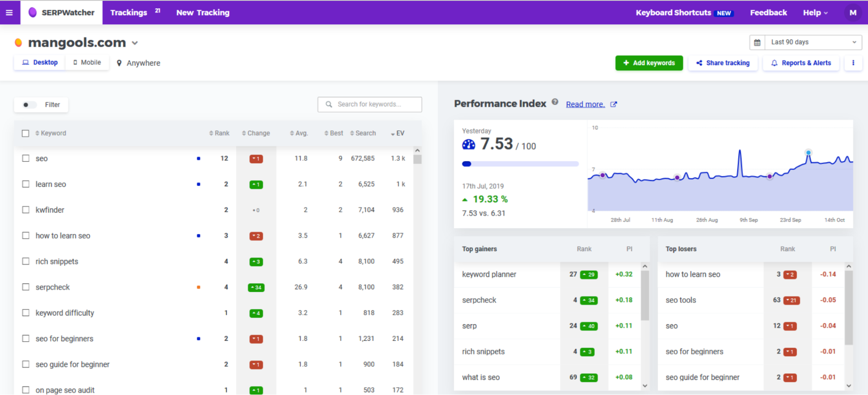Sort table by Rank column
The width and height of the screenshot is (868, 395).
pyautogui.click(x=219, y=133)
